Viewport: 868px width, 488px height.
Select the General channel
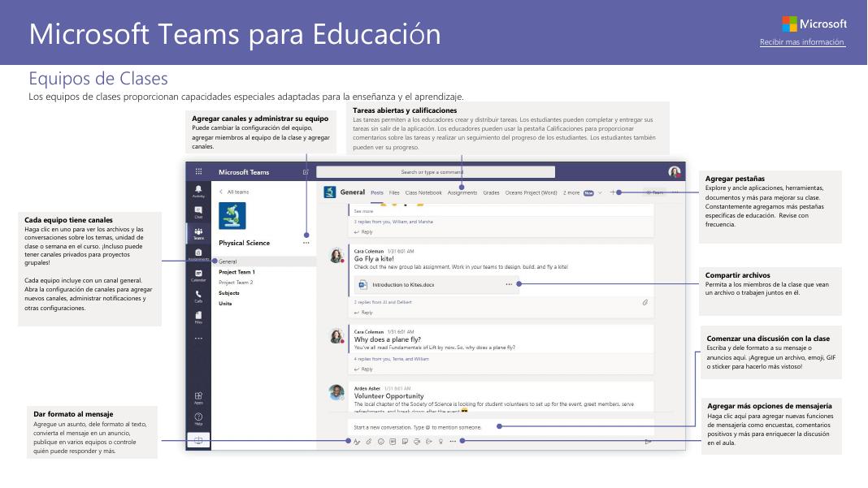(263, 261)
